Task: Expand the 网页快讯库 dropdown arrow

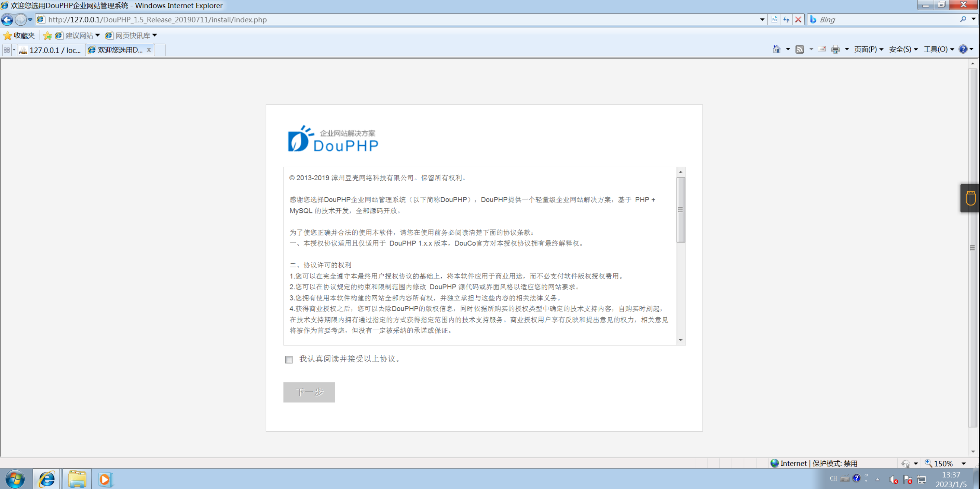Action: (154, 36)
